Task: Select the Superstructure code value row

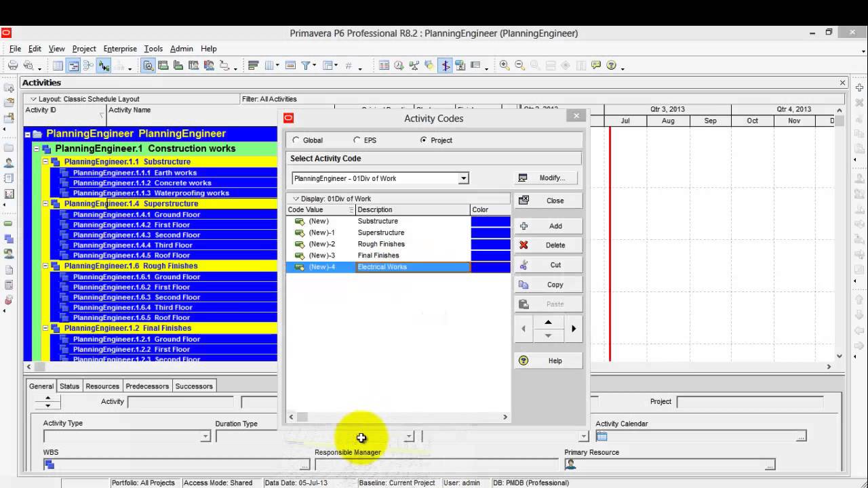Action: tap(398, 232)
